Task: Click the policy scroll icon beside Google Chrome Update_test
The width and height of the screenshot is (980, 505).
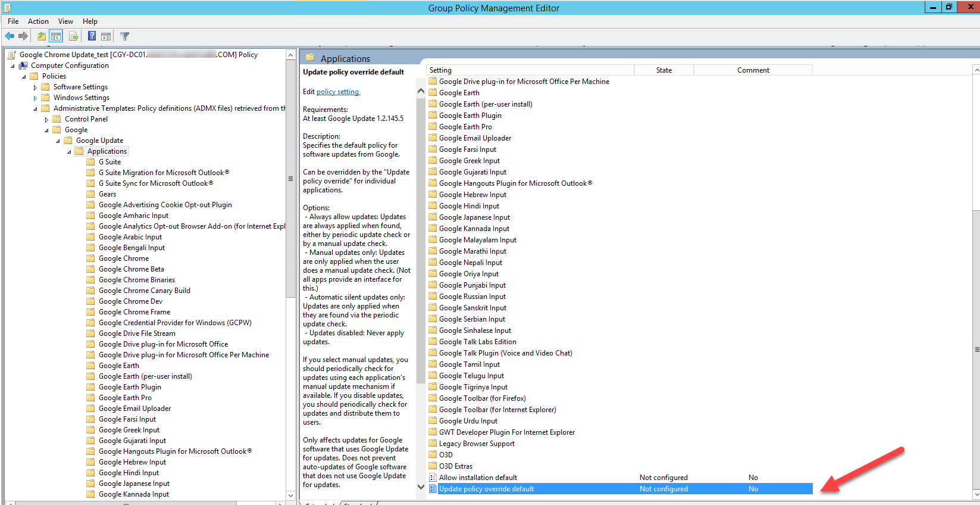Action: click(12, 55)
